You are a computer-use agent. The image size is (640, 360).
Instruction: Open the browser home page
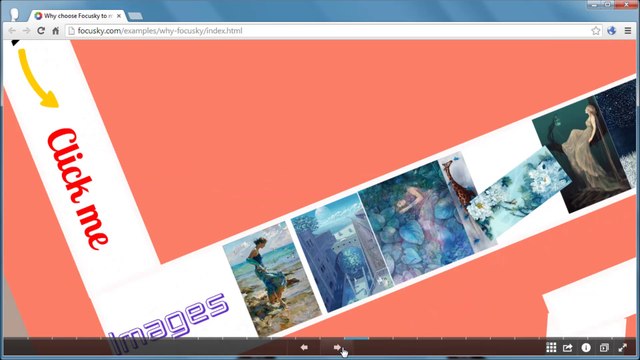(x=56, y=31)
